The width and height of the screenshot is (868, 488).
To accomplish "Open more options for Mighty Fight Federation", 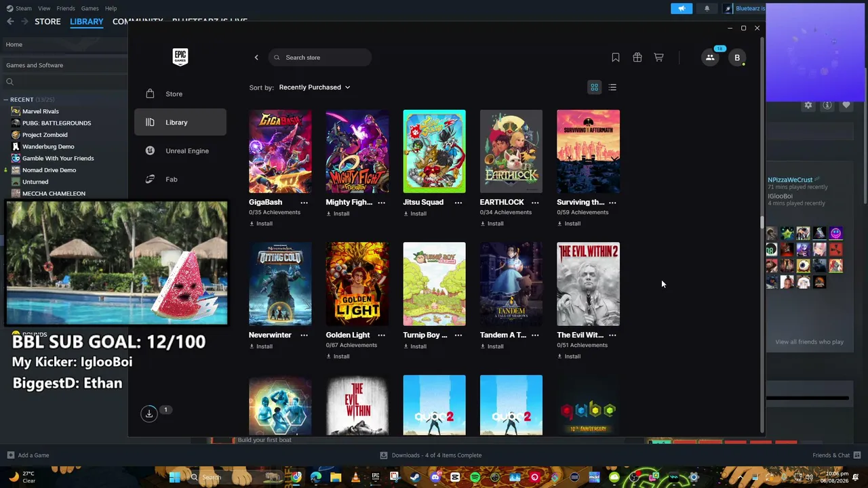I will point(381,203).
